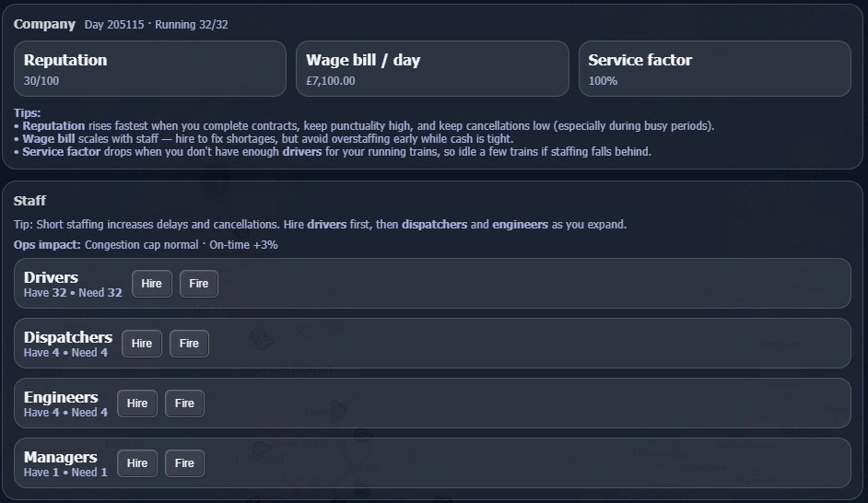The image size is (868, 503).
Task: Hire a new driver
Action: click(x=152, y=284)
